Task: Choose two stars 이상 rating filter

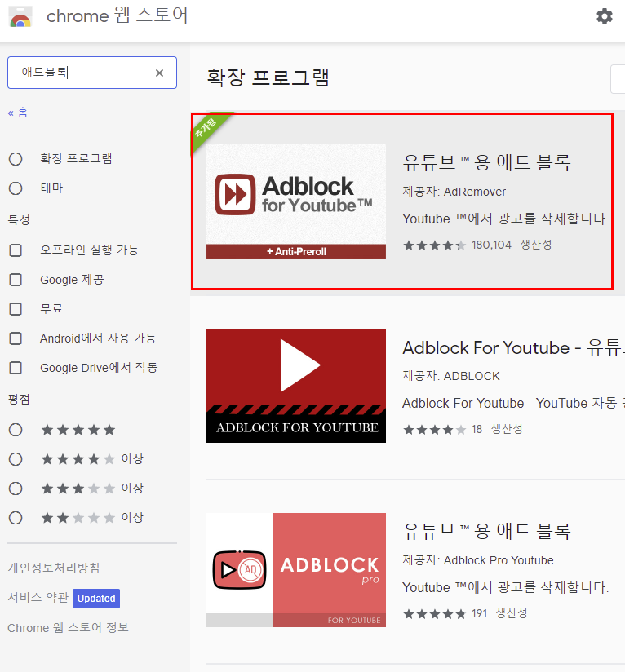Action: click(16, 518)
